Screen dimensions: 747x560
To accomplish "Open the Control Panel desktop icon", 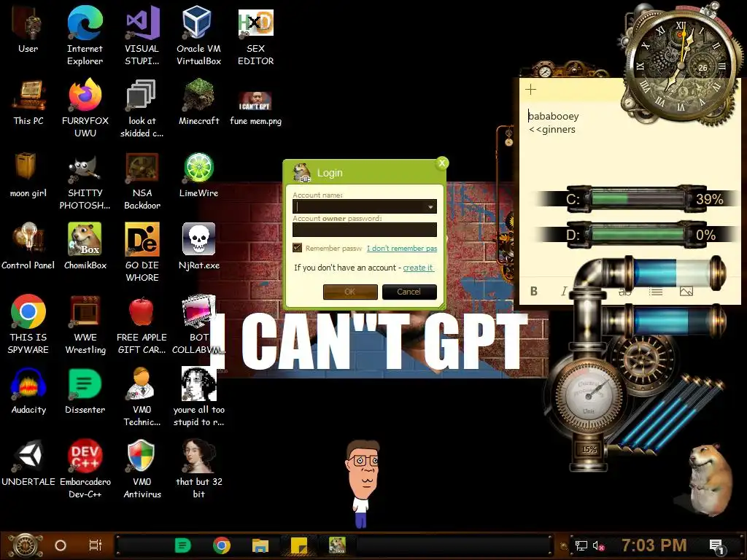I will tap(28, 246).
